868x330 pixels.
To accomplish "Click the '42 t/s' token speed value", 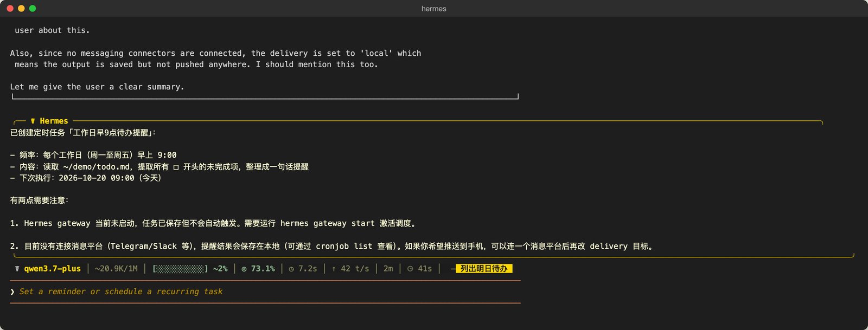I will 355,269.
